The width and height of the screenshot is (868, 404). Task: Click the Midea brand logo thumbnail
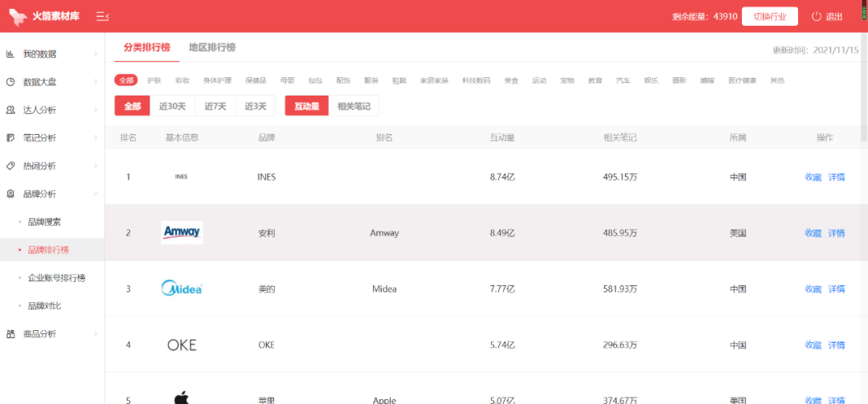182,288
